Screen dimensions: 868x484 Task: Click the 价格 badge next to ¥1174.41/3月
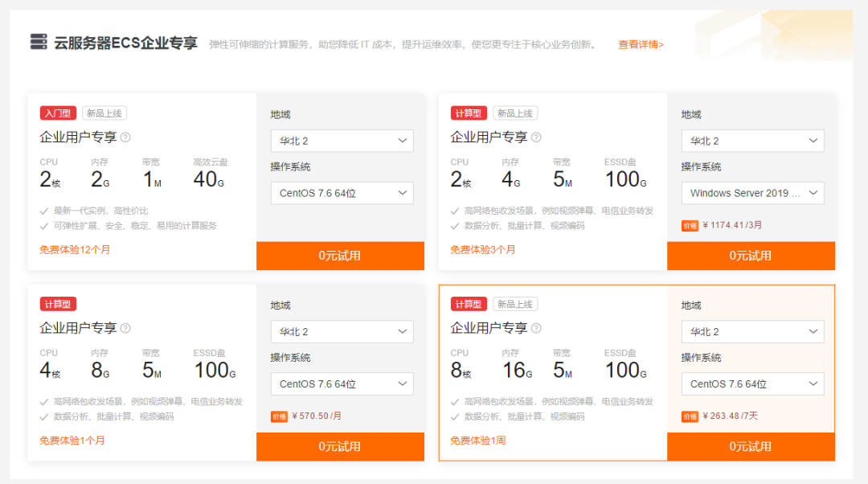coord(690,226)
